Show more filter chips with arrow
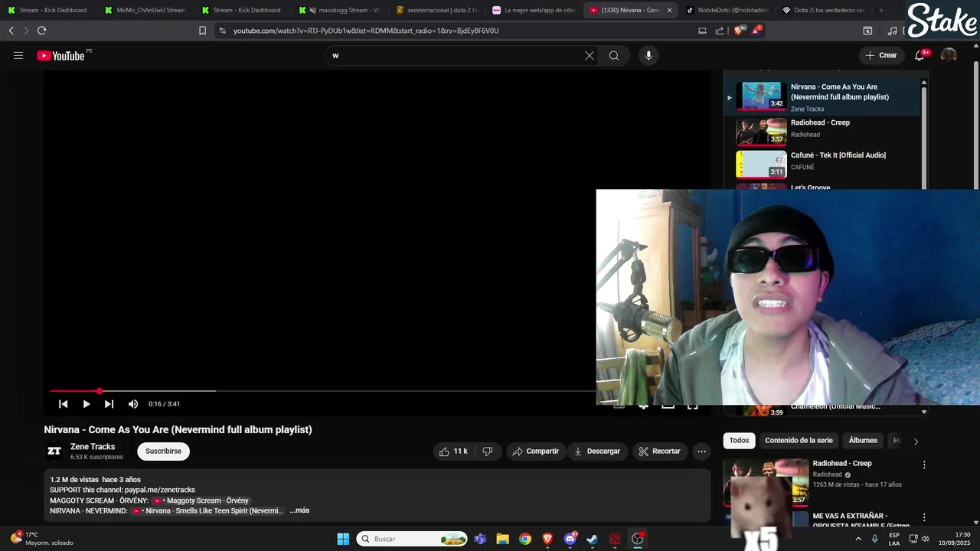This screenshot has height=551, width=980. pyautogui.click(x=916, y=442)
